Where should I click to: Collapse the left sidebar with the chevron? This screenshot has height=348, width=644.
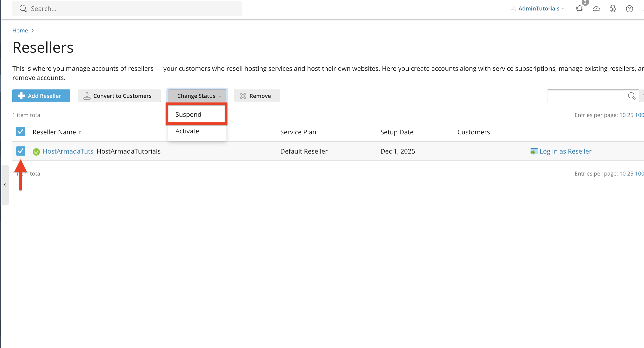click(5, 185)
